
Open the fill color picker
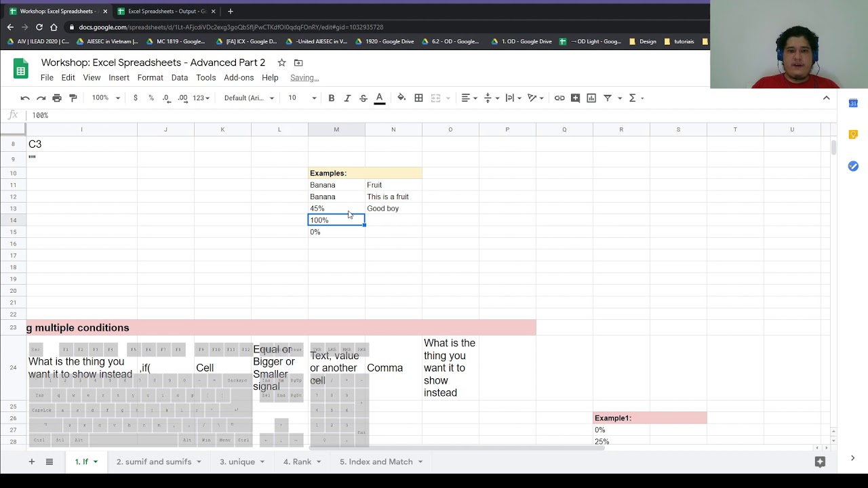point(401,98)
